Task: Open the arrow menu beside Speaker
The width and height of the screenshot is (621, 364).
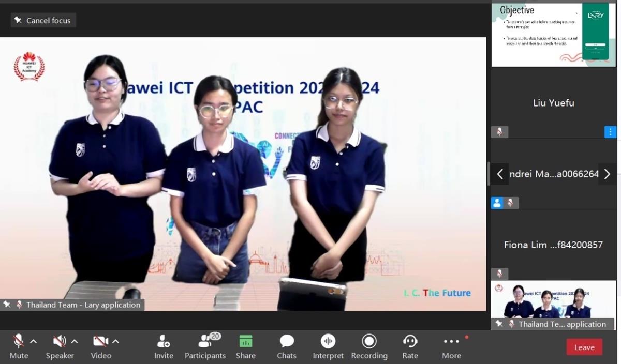Action: tap(75, 341)
